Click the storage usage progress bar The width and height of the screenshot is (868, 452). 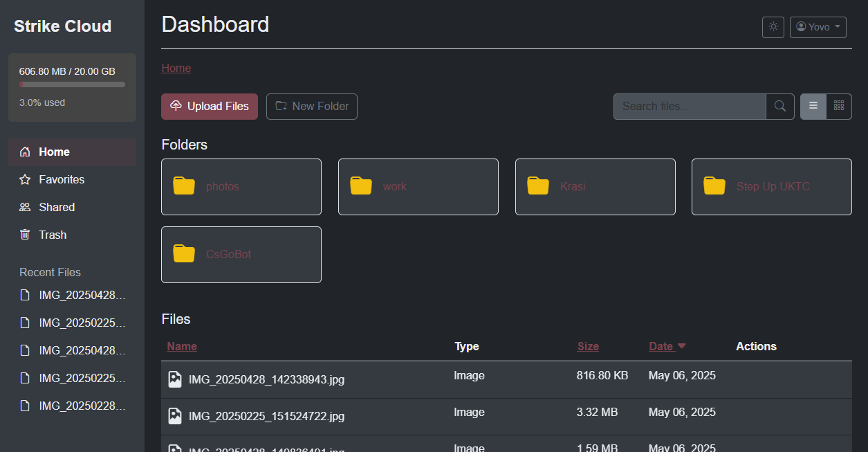[72, 84]
